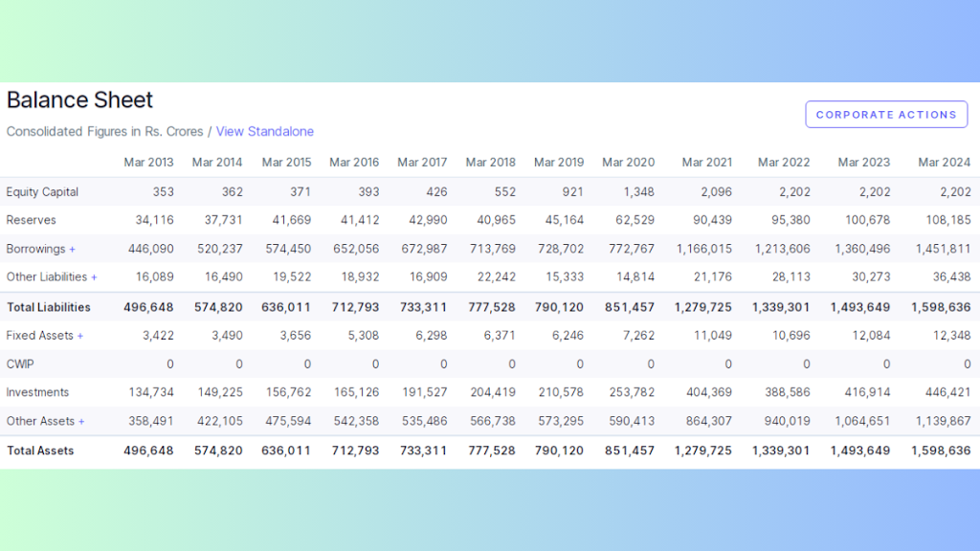This screenshot has width=980, height=551.
Task: Open the View Standalone link
Action: [x=265, y=131]
